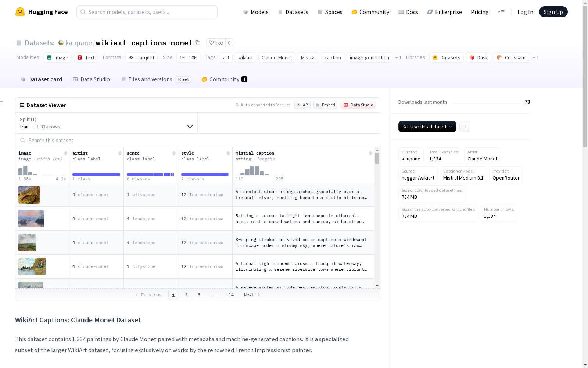Open the riverside town painting thumbnail

click(x=32, y=266)
